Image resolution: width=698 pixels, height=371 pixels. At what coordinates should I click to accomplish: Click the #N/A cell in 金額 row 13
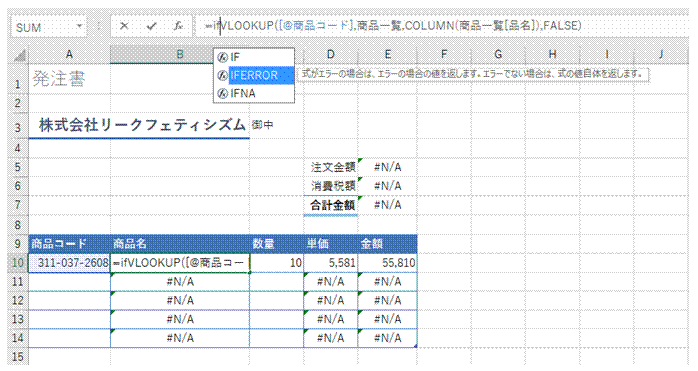(x=387, y=319)
